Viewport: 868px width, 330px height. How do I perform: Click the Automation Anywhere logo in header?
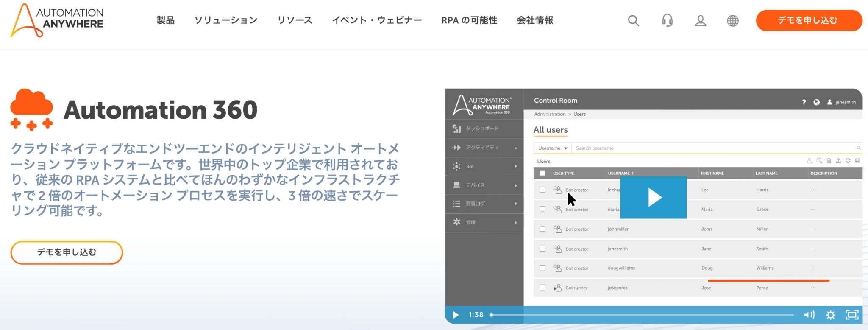[57, 20]
